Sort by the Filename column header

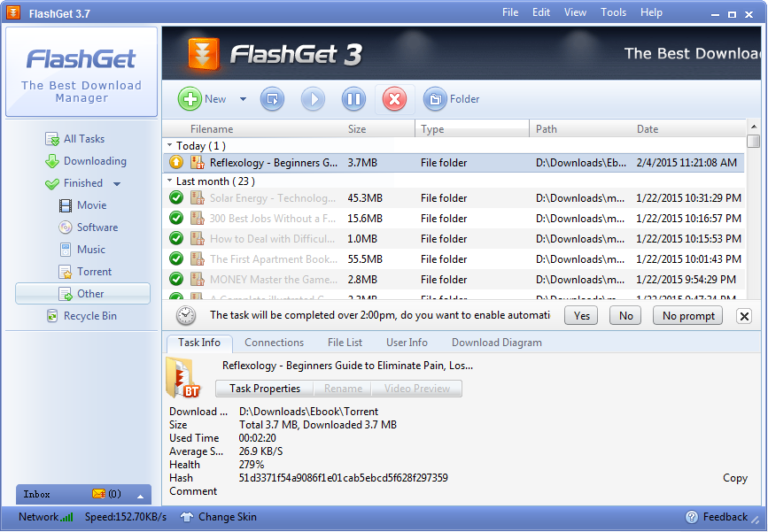point(212,129)
